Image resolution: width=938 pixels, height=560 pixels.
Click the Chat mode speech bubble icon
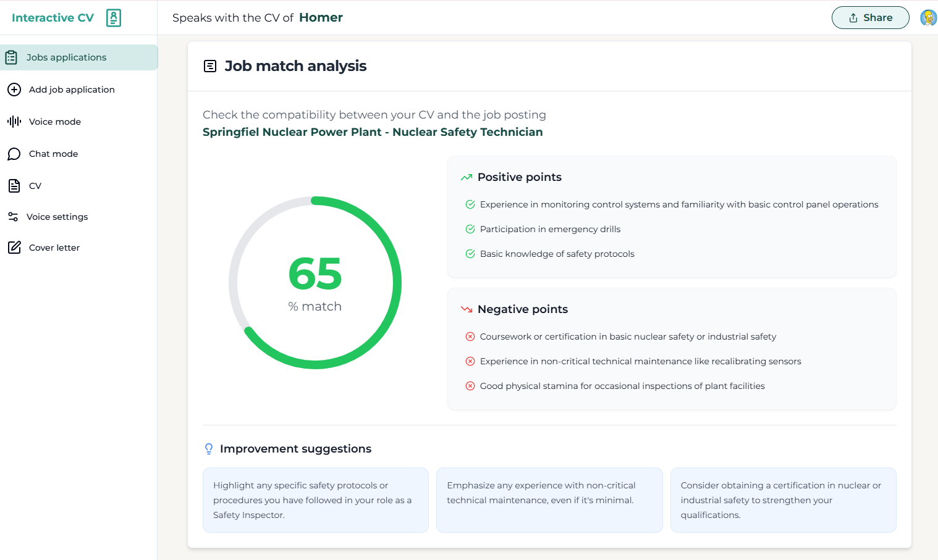point(14,154)
